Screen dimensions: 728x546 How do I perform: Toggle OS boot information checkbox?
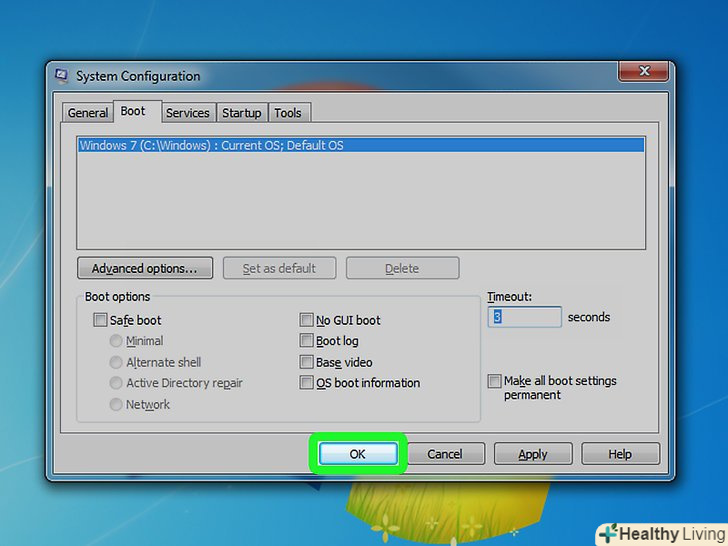click(306, 383)
